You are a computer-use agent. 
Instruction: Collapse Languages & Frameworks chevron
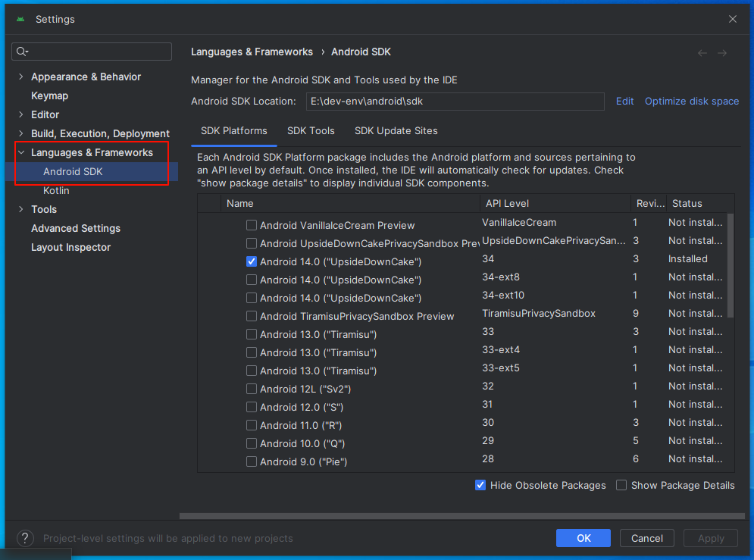tap(20, 152)
